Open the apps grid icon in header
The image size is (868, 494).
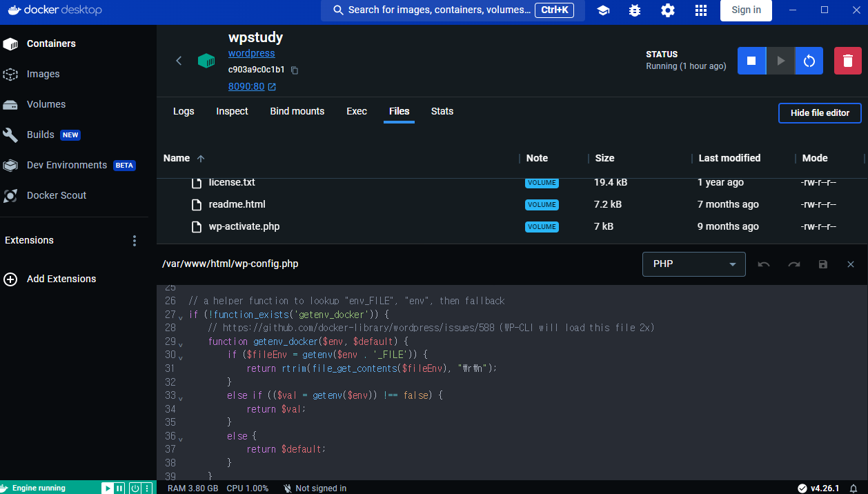click(701, 10)
